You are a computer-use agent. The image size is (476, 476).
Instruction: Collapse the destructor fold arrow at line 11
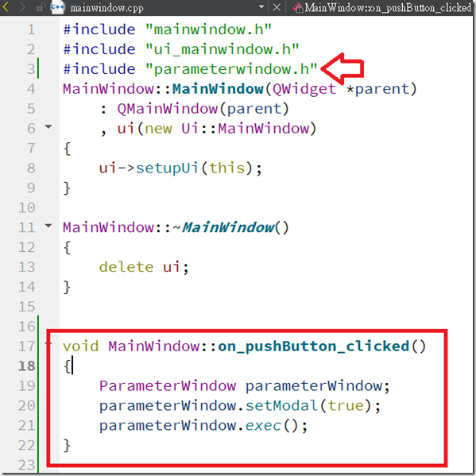[x=48, y=225]
